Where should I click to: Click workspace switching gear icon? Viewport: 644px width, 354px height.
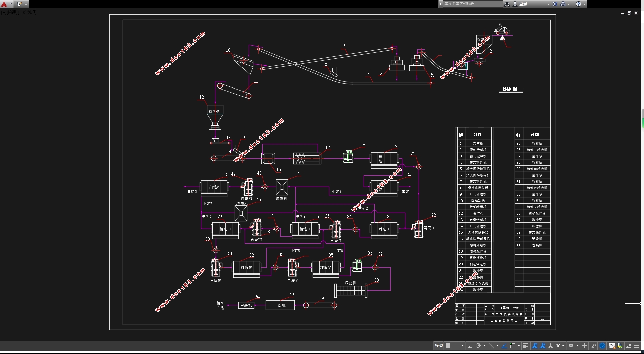571,346
